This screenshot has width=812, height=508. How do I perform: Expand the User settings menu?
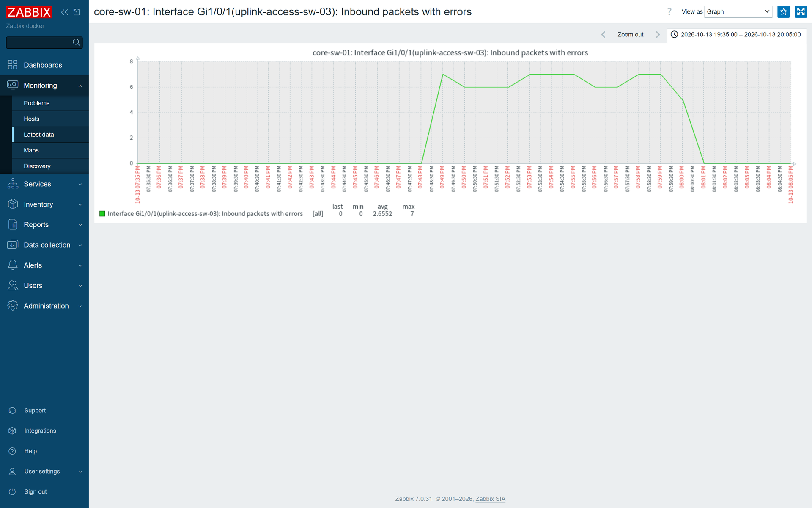[44, 471]
